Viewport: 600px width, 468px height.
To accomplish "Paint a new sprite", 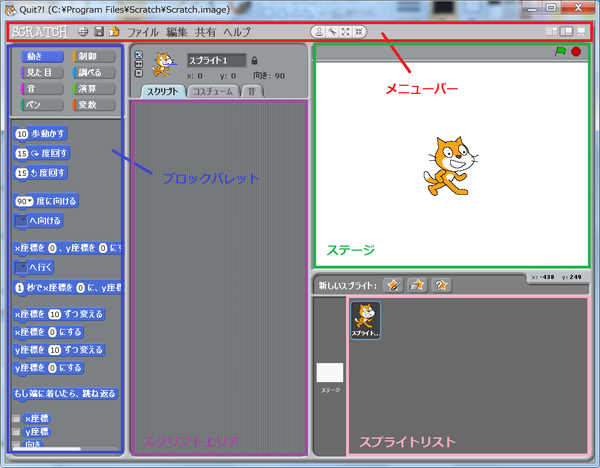I will click(x=393, y=285).
